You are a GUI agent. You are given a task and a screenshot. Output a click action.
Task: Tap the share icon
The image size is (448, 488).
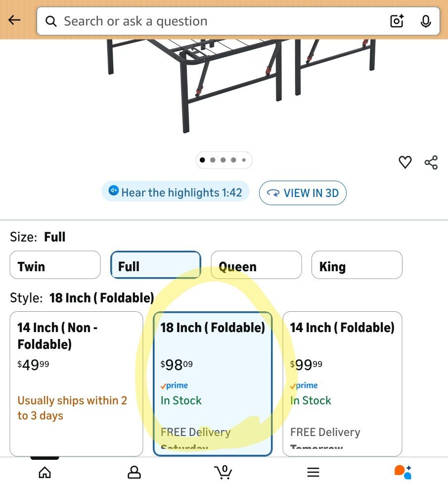tap(431, 162)
